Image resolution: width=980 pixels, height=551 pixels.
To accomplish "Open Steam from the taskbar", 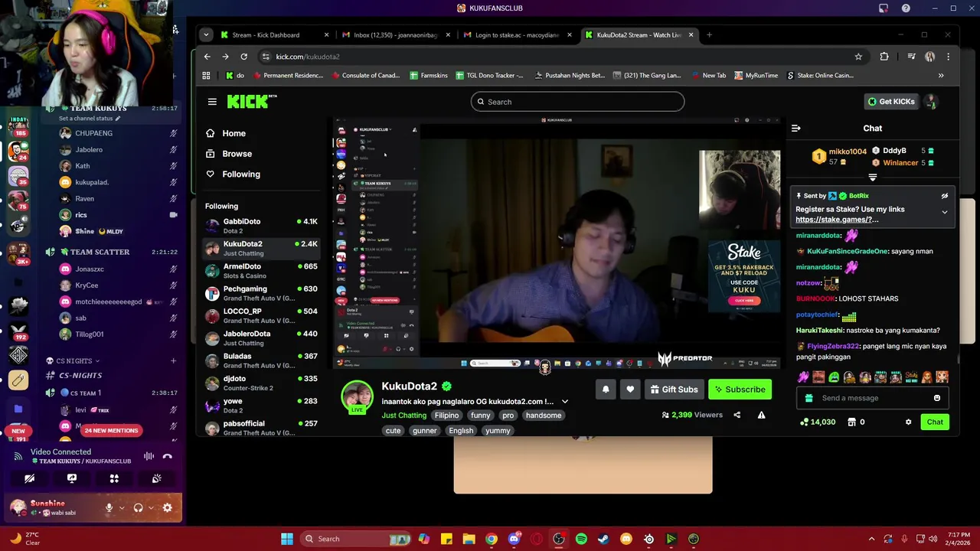I will point(603,539).
